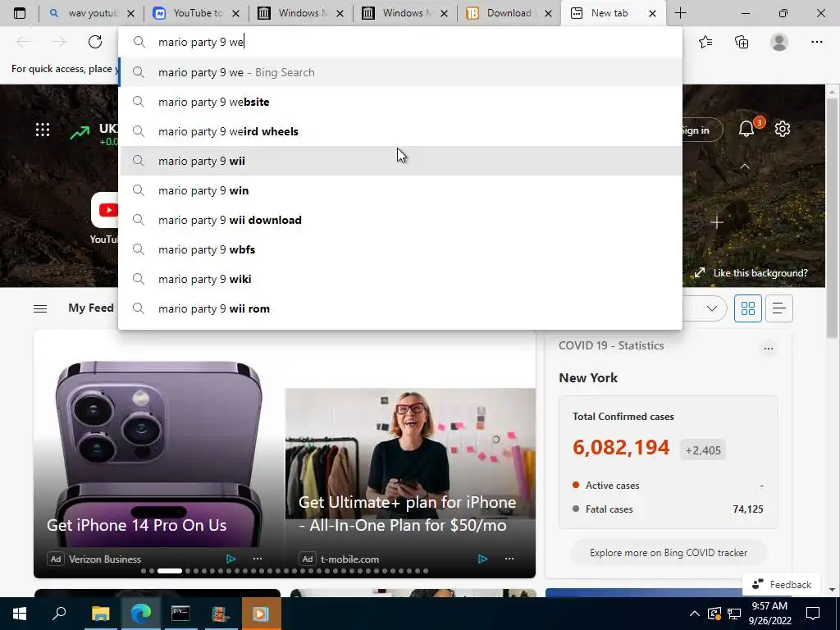The height and width of the screenshot is (630, 840).
Task: Choose mario party 9 we Bing Search
Action: coord(400,72)
